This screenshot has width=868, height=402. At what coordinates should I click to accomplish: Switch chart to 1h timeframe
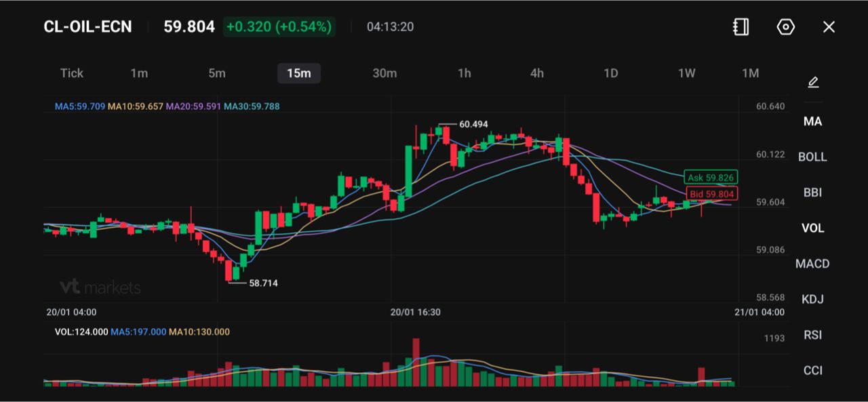[464, 73]
